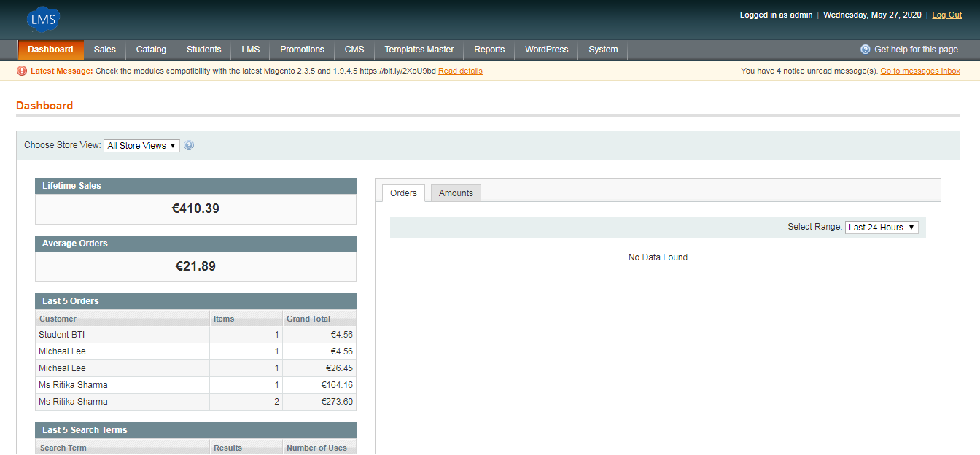
Task: Click the latest message warning icon
Action: [22, 71]
